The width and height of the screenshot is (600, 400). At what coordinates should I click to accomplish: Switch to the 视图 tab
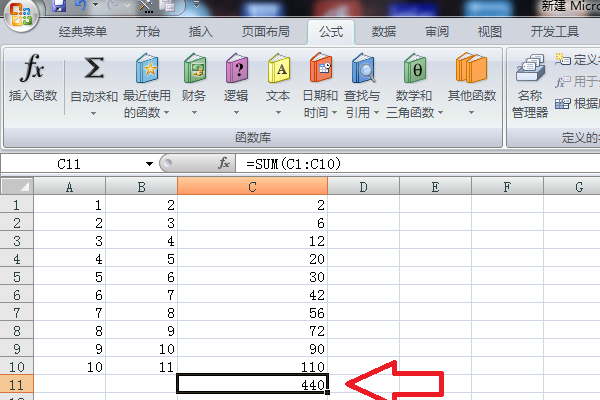(490, 32)
